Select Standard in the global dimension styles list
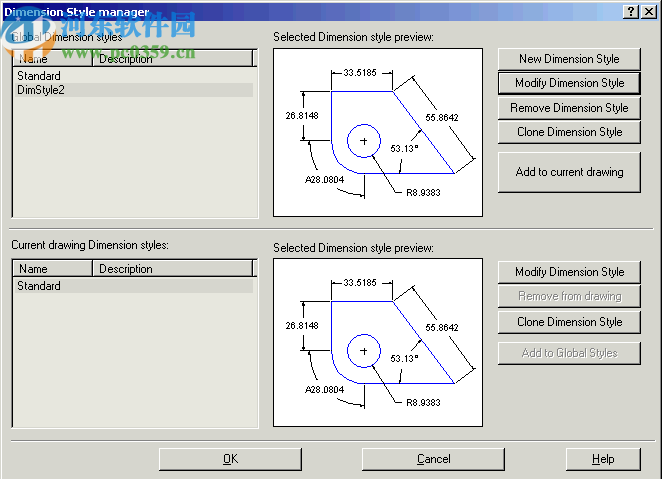This screenshot has height=479, width=664. tap(39, 76)
